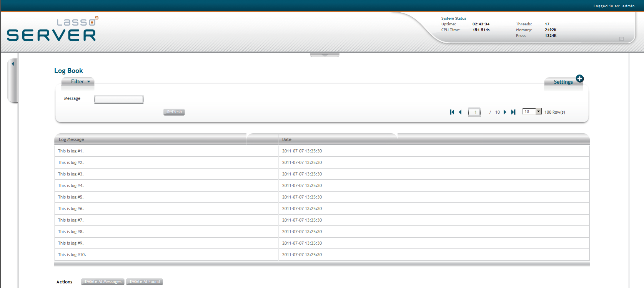Sort by the Date column header
The width and height of the screenshot is (644, 288).
tap(287, 139)
